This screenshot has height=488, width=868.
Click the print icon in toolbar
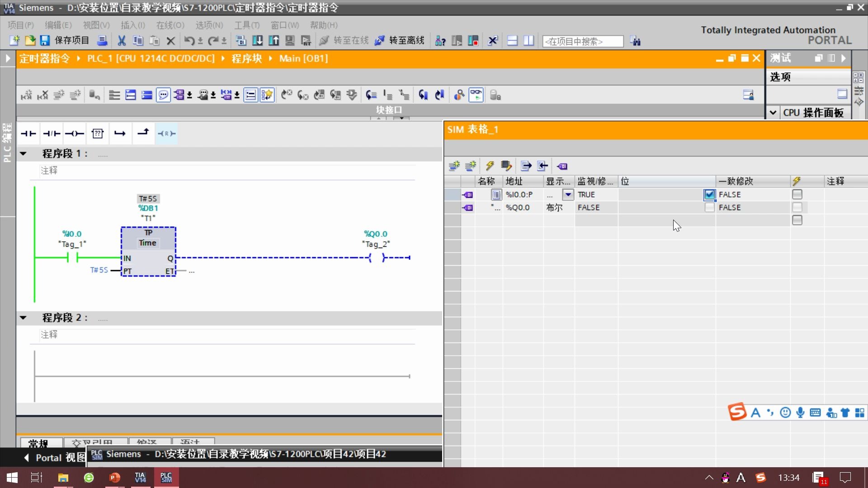point(102,41)
